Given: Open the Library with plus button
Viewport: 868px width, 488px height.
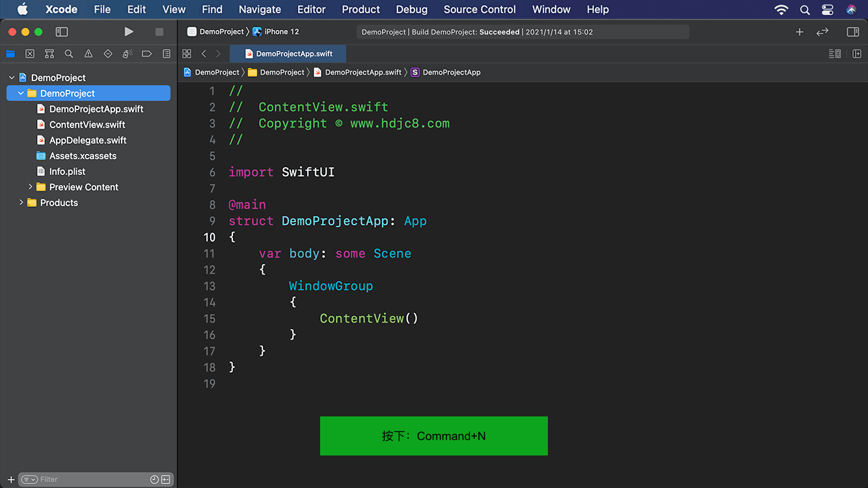Looking at the screenshot, I should (x=800, y=32).
